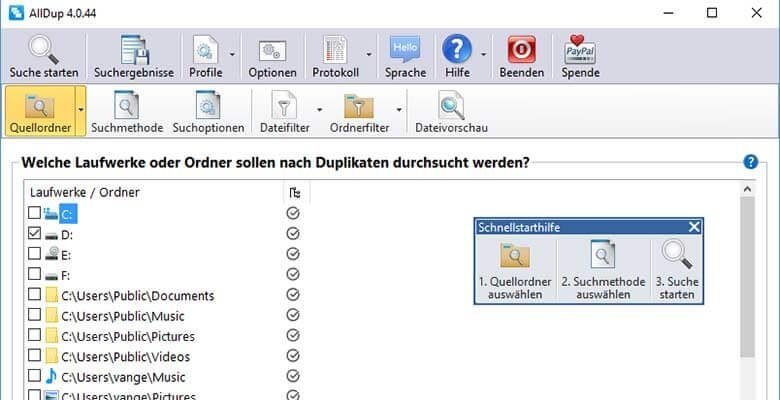780x400 pixels.
Task: Check the Public\Music folder checkbox
Action: point(34,315)
